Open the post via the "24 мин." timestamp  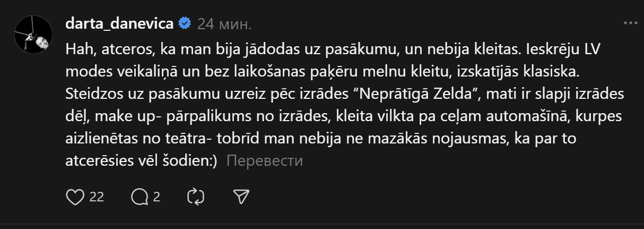click(224, 24)
